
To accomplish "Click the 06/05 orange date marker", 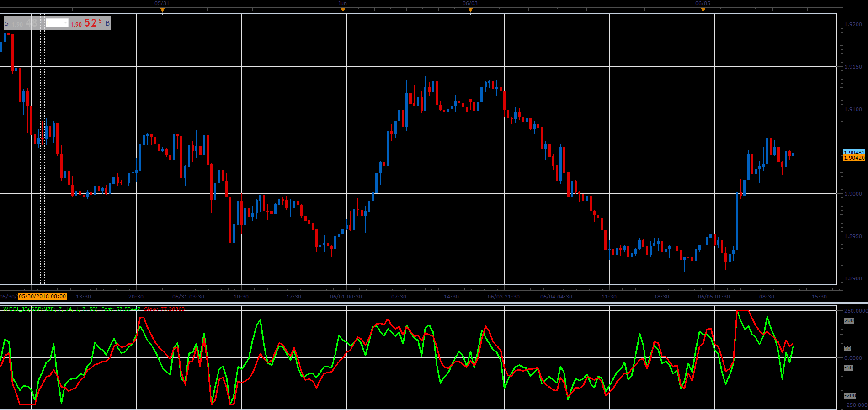I will point(703,10).
